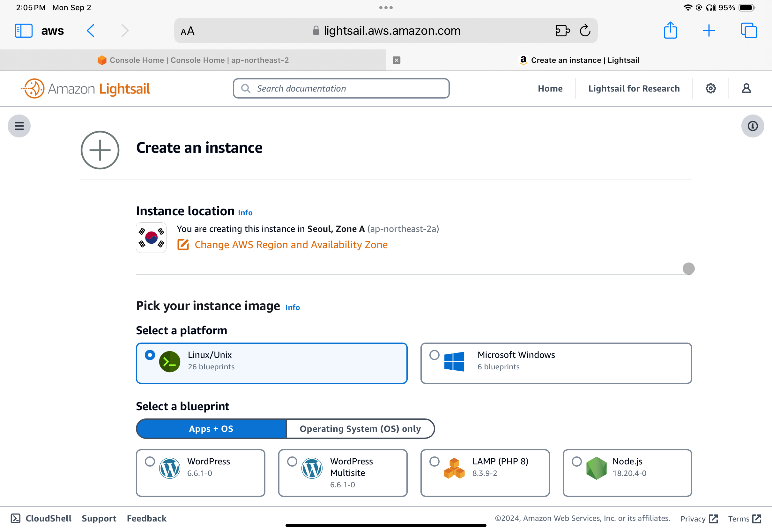Image resolution: width=772 pixels, height=532 pixels.
Task: Tap the three-dots multitasking control
Action: (x=386, y=7)
